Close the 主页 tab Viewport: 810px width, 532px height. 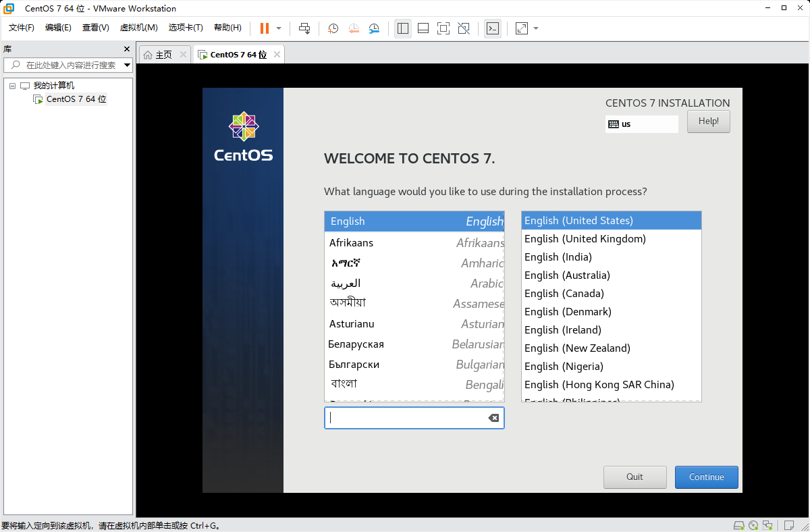[x=183, y=55]
